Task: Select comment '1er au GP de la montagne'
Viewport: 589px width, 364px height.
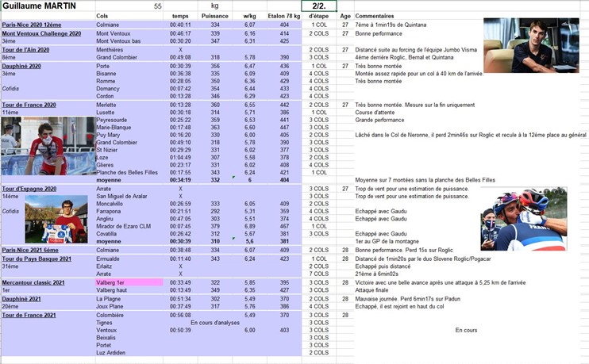Action: (x=387, y=241)
